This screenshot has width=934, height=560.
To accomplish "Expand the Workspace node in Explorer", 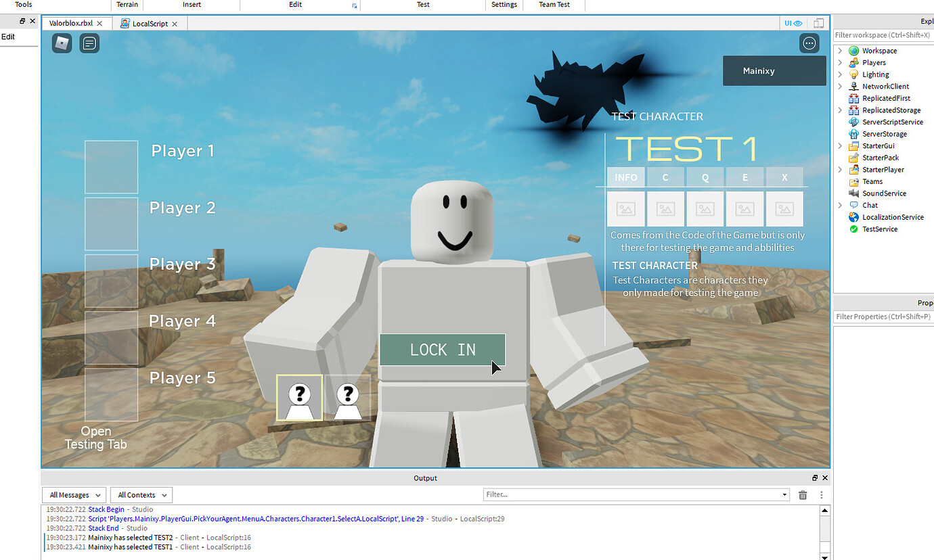I will 839,50.
